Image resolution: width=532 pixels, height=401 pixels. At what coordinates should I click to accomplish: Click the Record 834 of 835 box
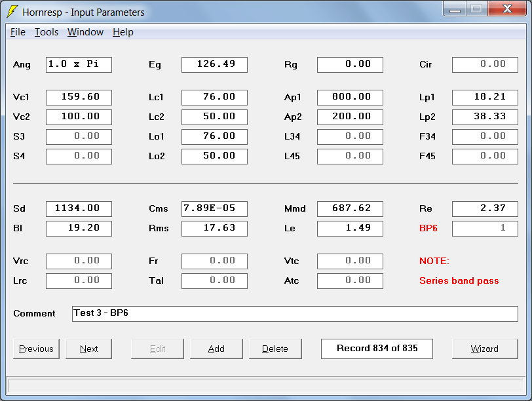[377, 349]
